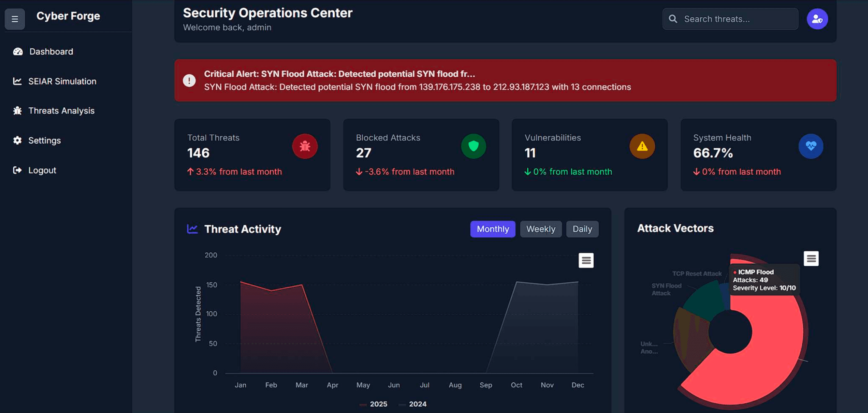Click the Threat Activity line chart icon
The image size is (868, 413).
[x=192, y=229]
